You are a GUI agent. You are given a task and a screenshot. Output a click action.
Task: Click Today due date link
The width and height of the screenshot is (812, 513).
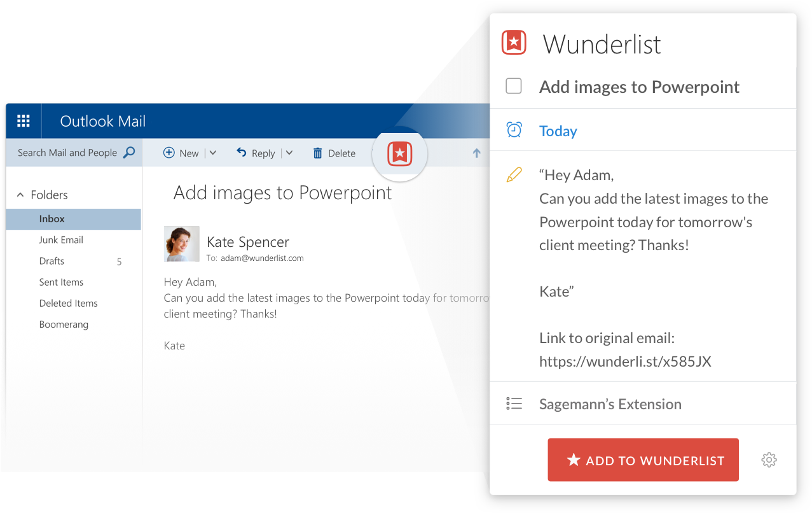(558, 131)
